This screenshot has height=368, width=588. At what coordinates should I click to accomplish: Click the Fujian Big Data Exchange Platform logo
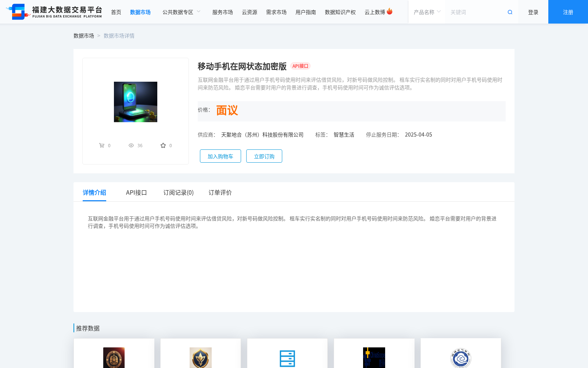(x=54, y=12)
